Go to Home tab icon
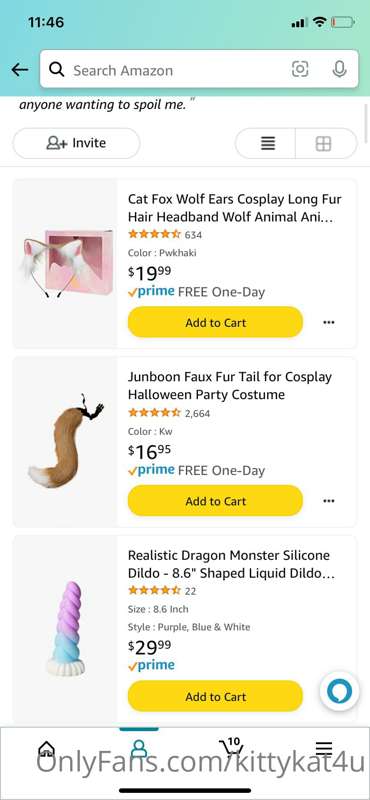Image resolution: width=370 pixels, height=800 pixels. click(x=46, y=749)
